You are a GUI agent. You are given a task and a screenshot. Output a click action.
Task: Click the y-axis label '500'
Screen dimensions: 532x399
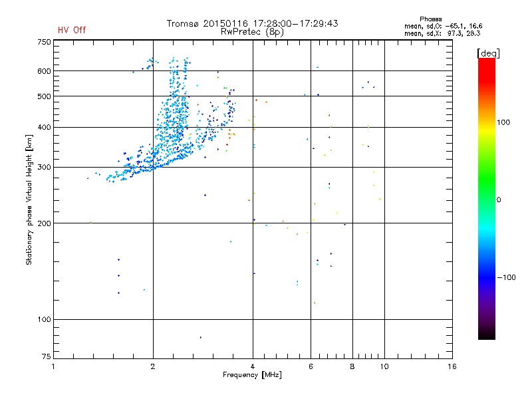tap(44, 96)
